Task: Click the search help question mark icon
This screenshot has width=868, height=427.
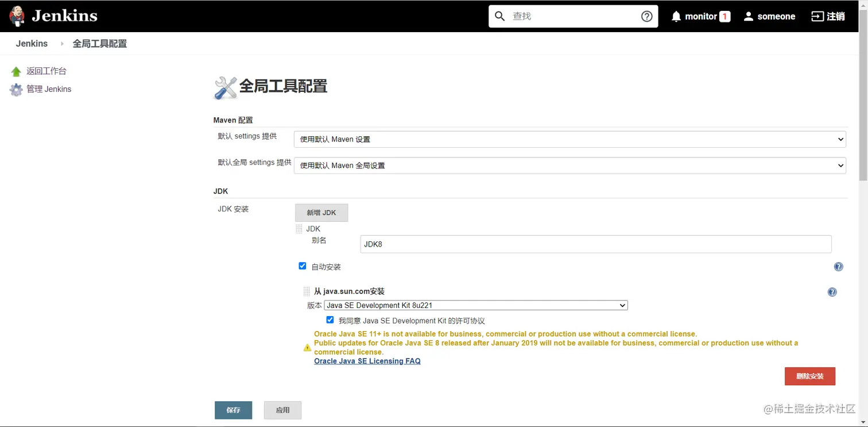Action: tap(646, 16)
